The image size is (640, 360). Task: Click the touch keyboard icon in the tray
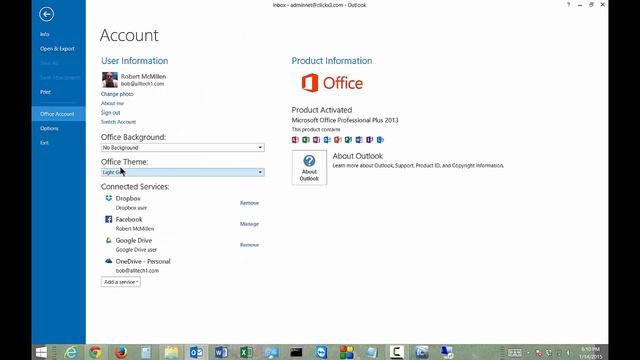[515, 352]
